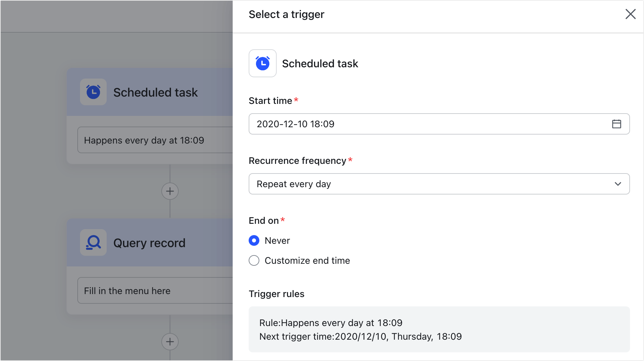Select the Never radio button
Image resolution: width=644 pixels, height=361 pixels.
(254, 240)
